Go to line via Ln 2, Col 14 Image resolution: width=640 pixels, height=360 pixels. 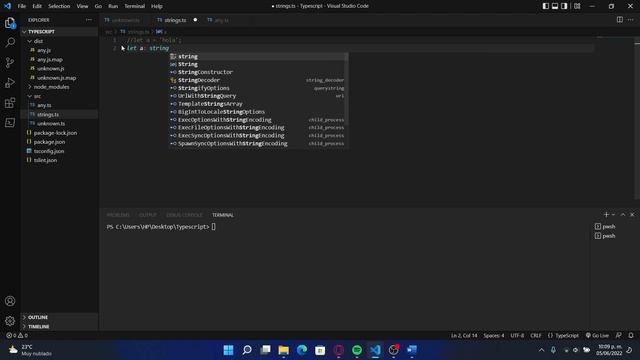pos(464,336)
